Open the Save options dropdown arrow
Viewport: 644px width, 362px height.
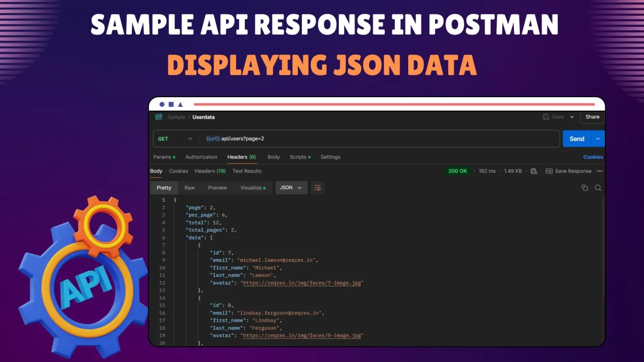tap(572, 117)
